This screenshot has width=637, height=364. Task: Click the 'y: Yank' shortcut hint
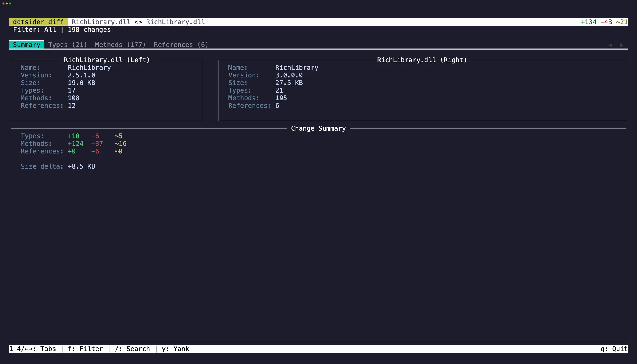(175, 349)
